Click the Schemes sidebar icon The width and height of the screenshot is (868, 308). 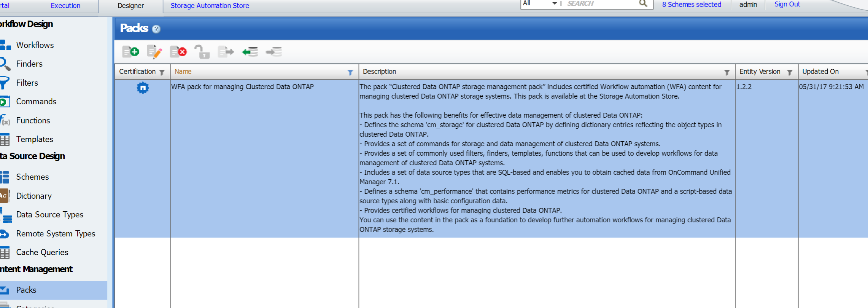(5, 177)
